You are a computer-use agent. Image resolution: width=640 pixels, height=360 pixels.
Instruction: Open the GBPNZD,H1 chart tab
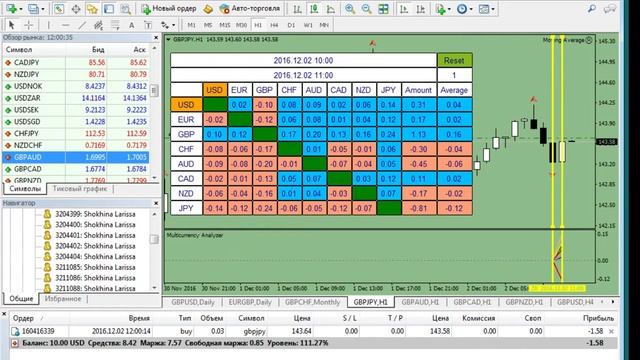click(x=524, y=302)
